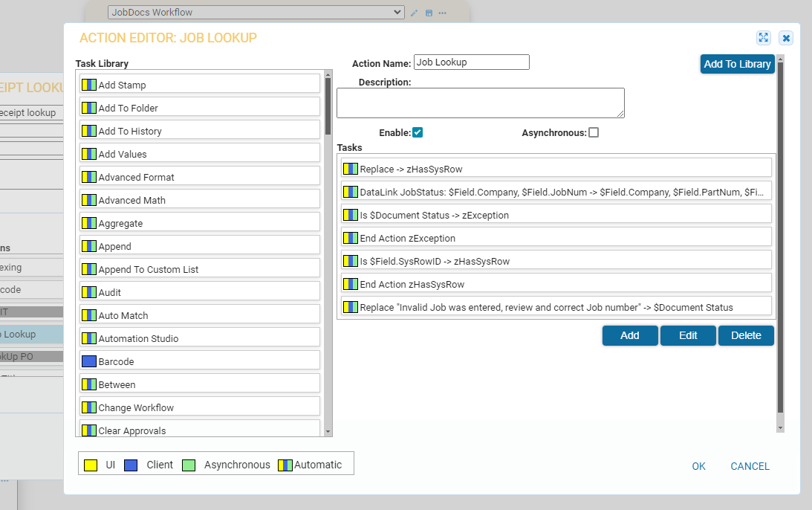Select the Aggregate library row
The width and height of the screenshot is (812, 510).
[200, 223]
